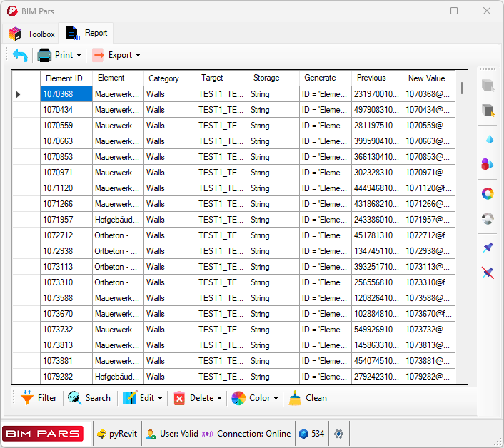
Task: Select Element ID cell 1079282
Action: coord(66,377)
